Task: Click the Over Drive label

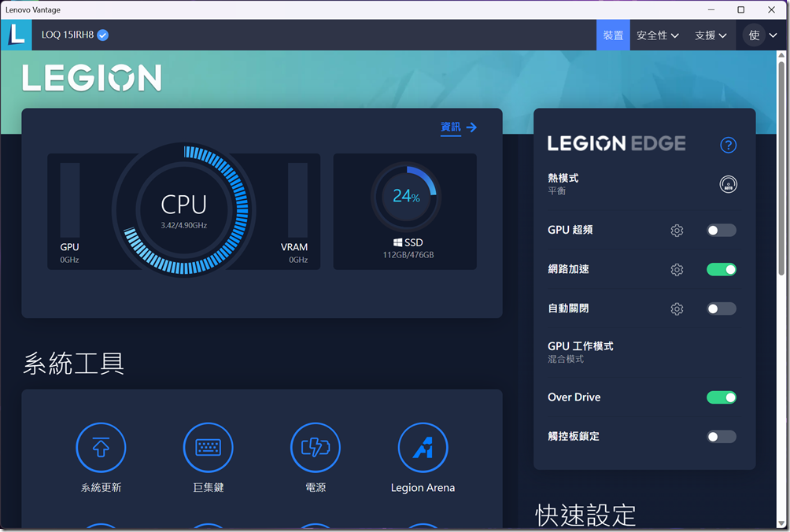Action: point(574,397)
